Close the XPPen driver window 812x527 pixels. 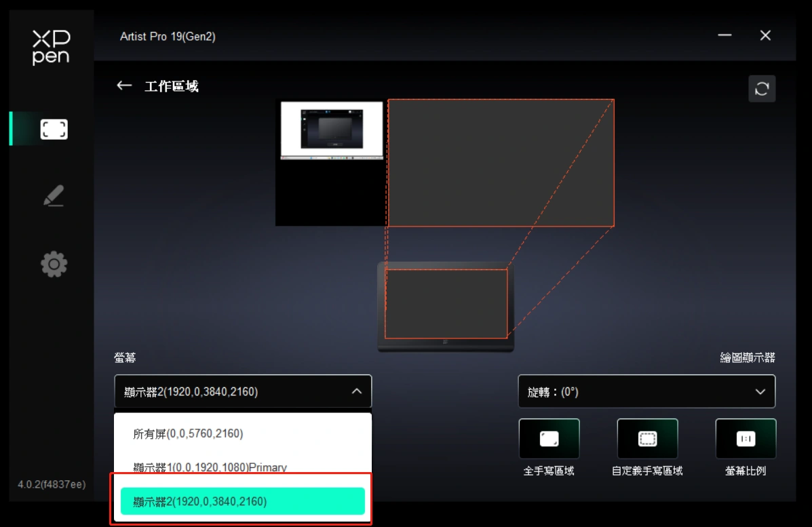point(765,36)
